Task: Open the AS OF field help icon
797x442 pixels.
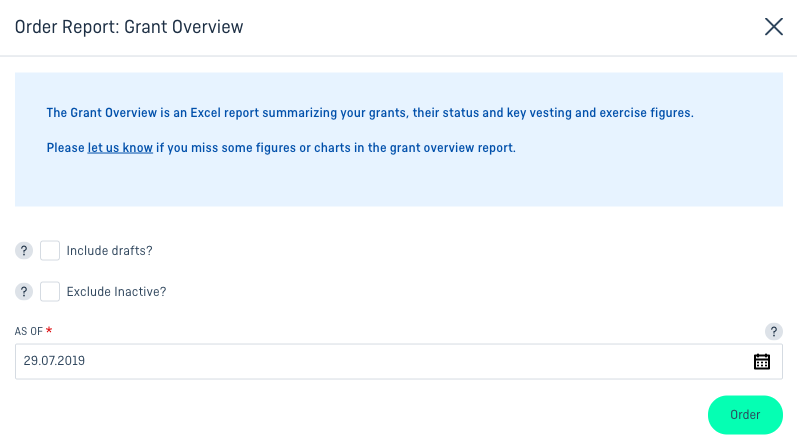Action: pyautogui.click(x=774, y=332)
